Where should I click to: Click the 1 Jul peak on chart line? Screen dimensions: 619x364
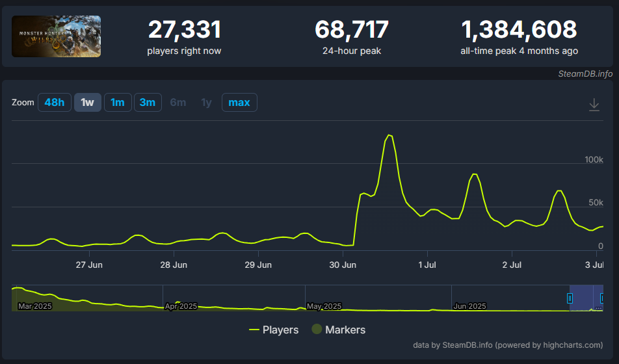click(475, 174)
